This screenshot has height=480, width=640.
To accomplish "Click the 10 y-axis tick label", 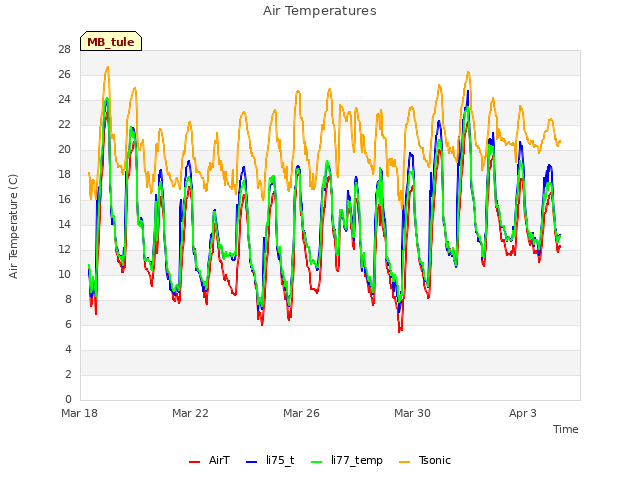I will pyautogui.click(x=64, y=274).
